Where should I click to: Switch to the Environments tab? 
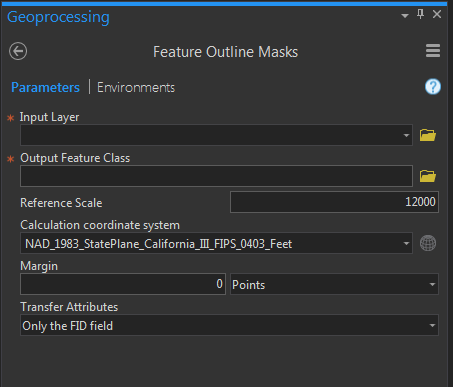pyautogui.click(x=136, y=87)
